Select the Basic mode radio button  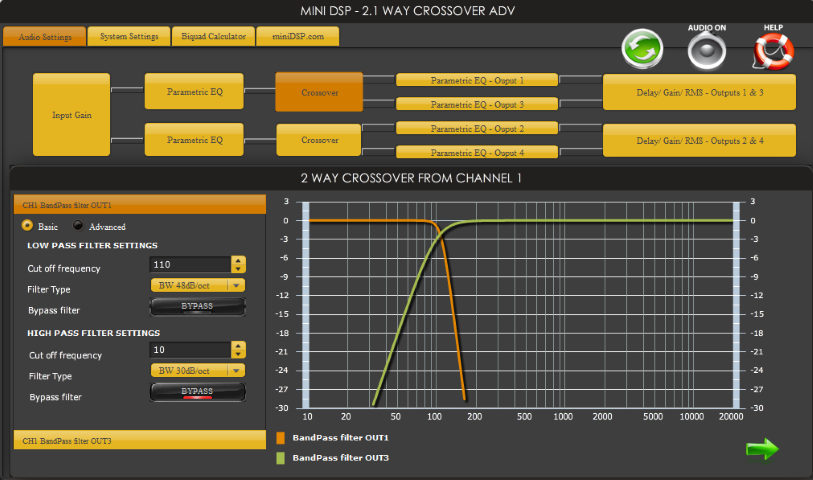point(27,226)
